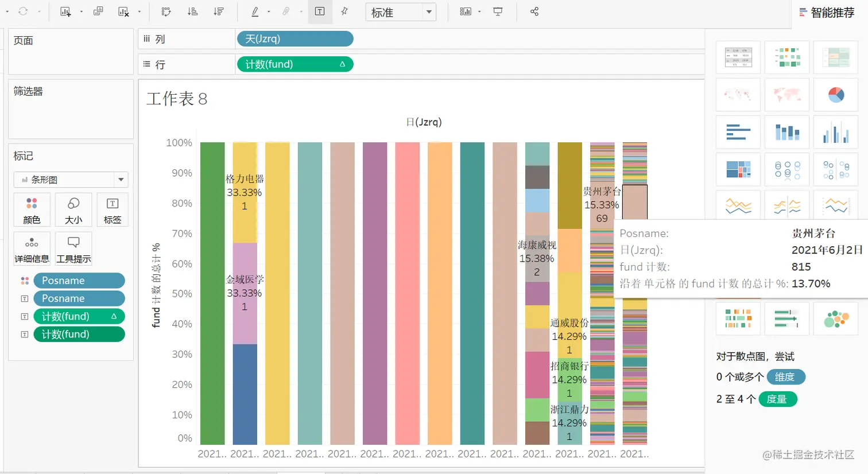
Task: Select the side-by-side bars chart thumbnail
Action: pos(836,132)
